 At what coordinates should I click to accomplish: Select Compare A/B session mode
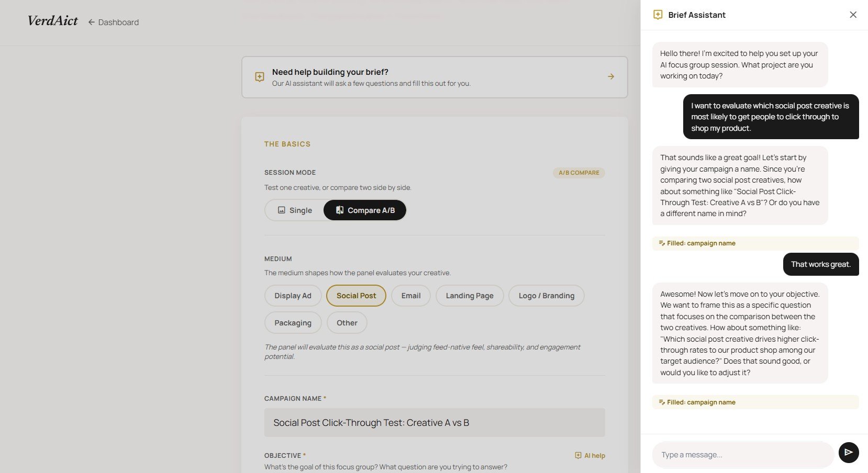coord(365,210)
